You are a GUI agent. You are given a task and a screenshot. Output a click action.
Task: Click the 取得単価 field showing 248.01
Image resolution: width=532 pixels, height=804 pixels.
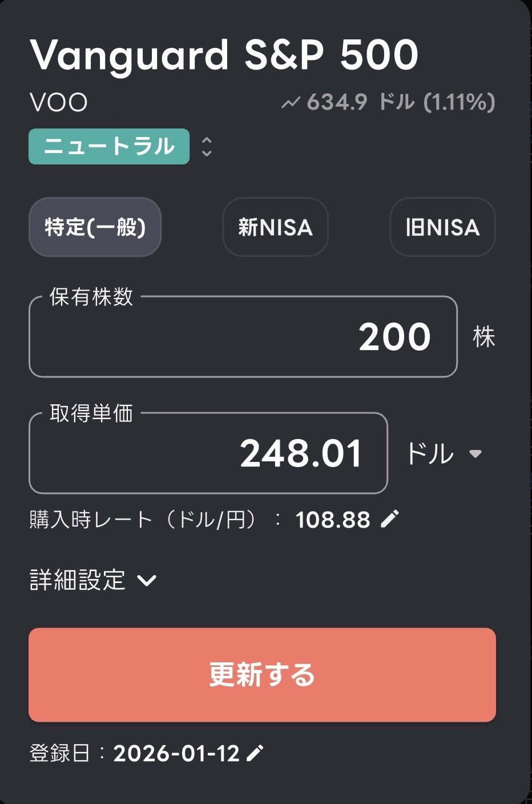[x=208, y=453]
